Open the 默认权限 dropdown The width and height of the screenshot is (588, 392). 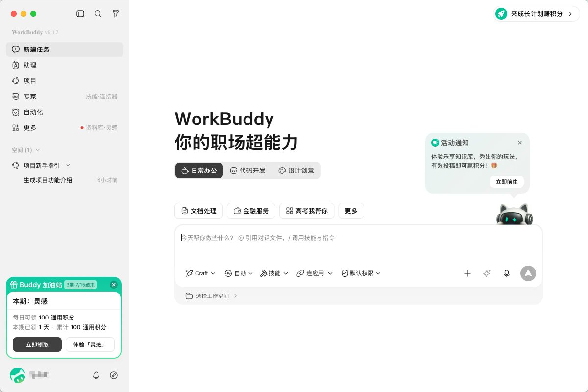coord(361,273)
